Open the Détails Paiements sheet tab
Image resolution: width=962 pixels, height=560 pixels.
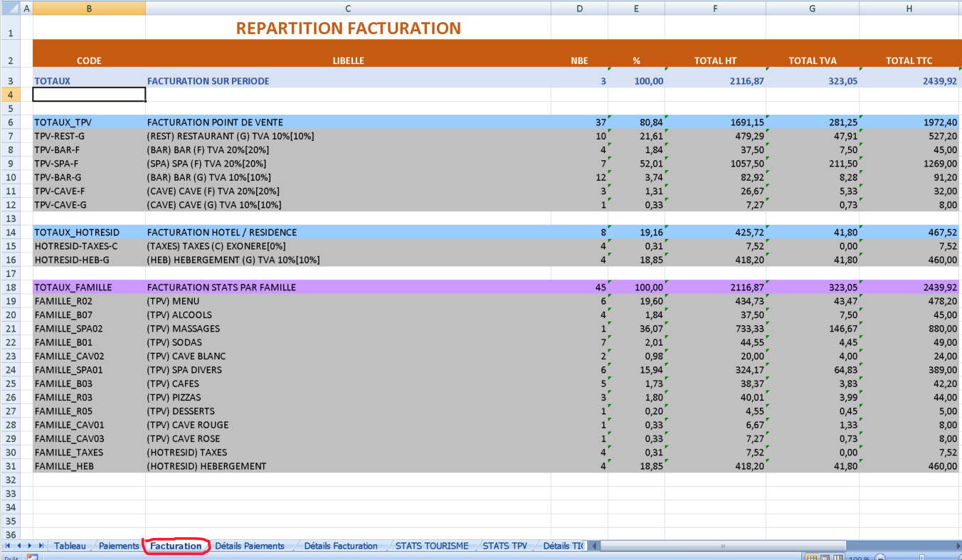click(x=250, y=546)
